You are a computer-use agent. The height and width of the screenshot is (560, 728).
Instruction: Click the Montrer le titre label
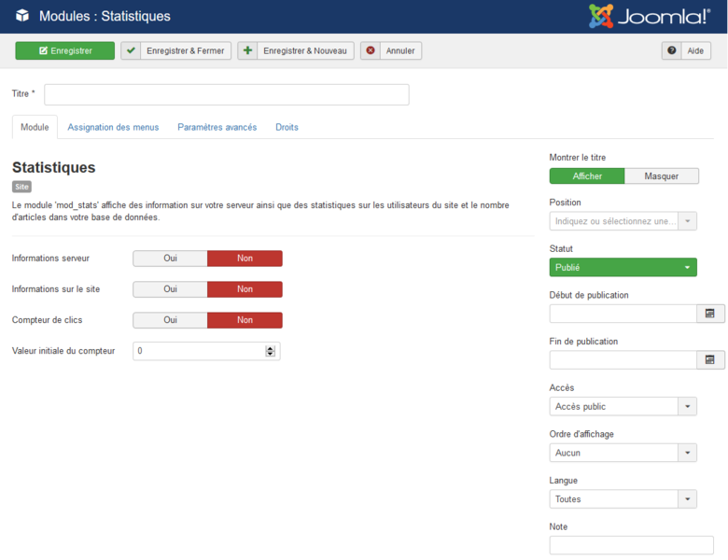point(578,158)
